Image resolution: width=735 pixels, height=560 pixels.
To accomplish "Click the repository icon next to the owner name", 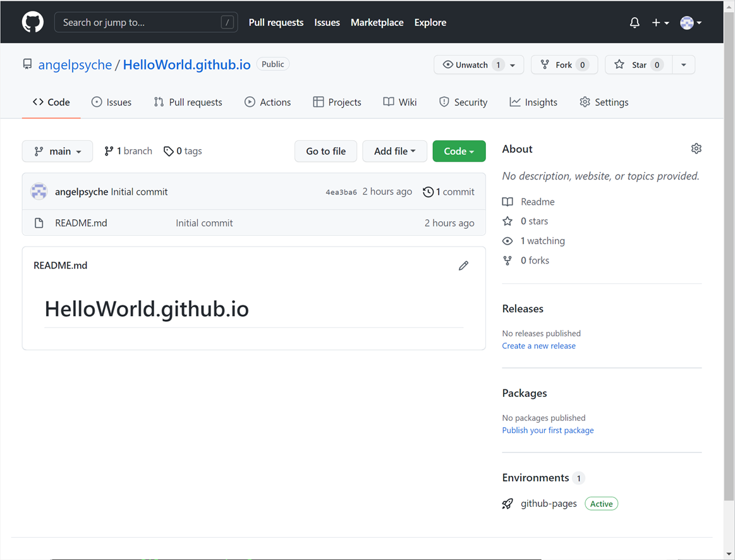I will point(28,64).
